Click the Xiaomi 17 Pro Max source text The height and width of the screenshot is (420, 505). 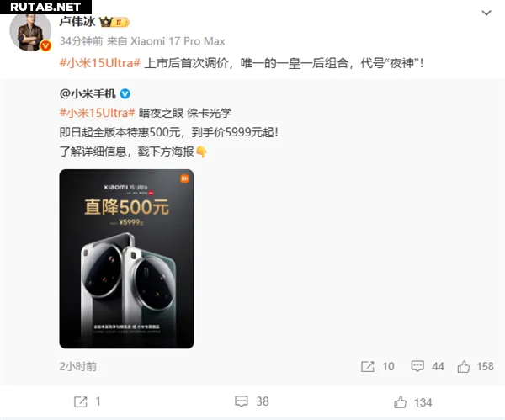point(178,41)
